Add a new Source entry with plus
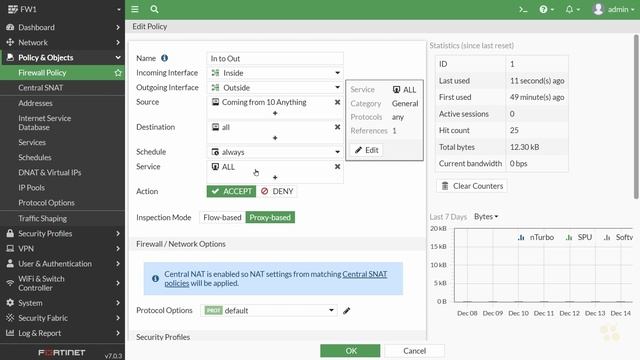The image size is (640, 360). [x=275, y=113]
